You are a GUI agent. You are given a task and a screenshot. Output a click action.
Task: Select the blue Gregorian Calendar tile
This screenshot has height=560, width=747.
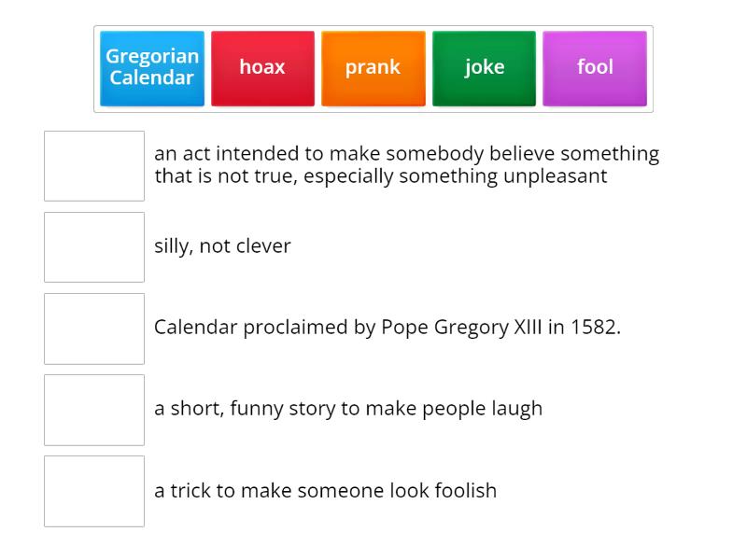pos(152,66)
